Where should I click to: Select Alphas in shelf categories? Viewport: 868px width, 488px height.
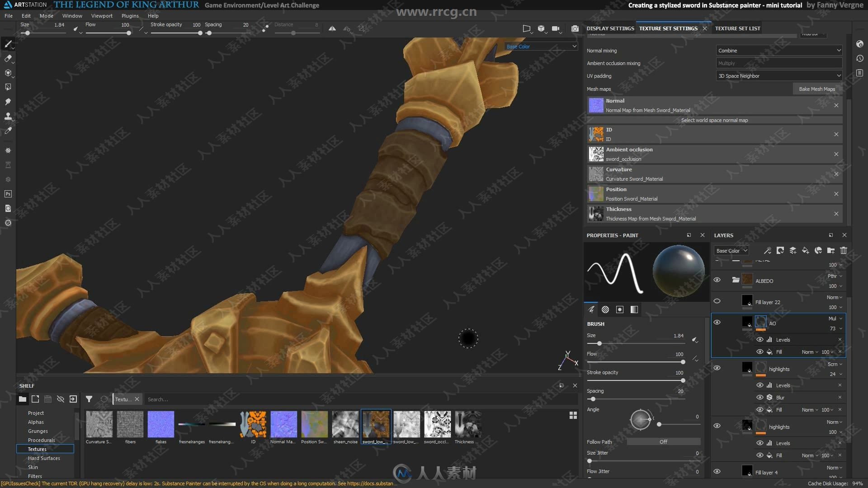(x=36, y=422)
